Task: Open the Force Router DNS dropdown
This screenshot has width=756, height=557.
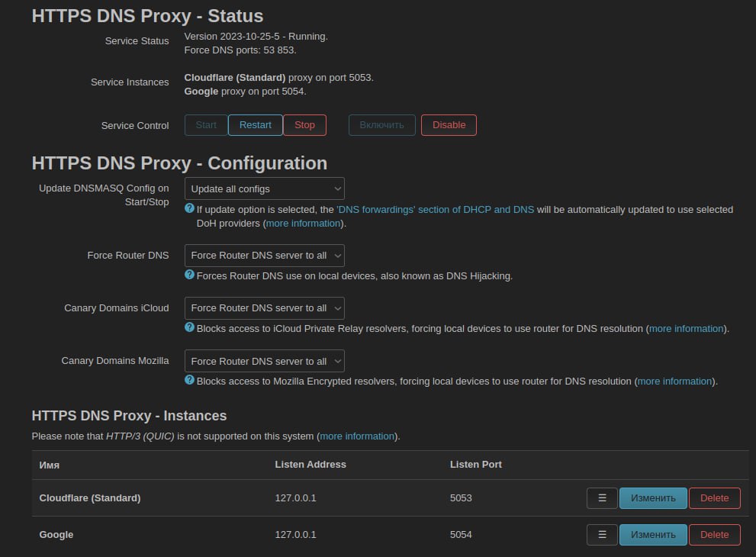Action: click(264, 256)
